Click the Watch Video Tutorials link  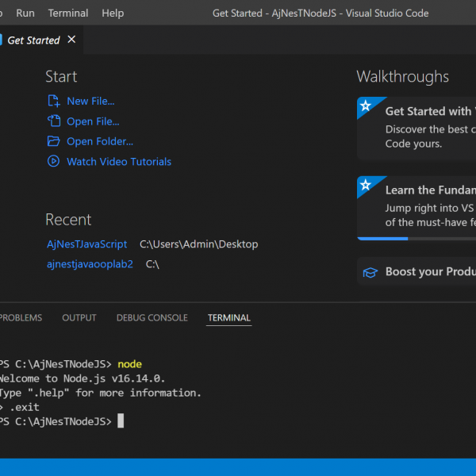pos(119,161)
